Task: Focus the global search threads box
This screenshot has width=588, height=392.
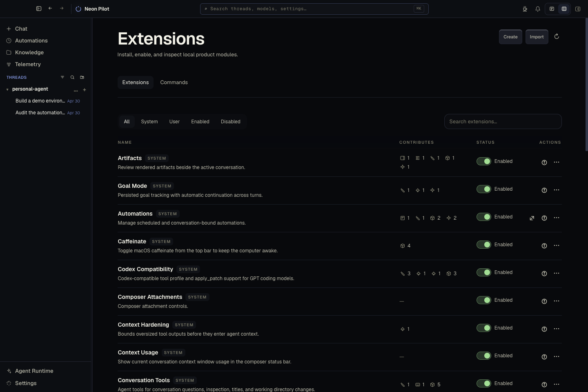Action: click(314, 9)
